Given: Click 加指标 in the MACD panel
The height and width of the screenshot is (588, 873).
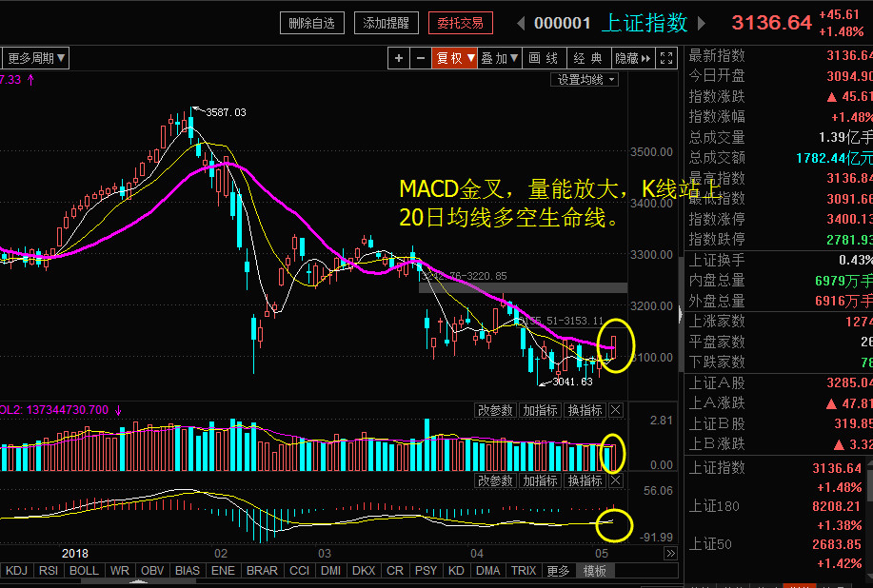Looking at the screenshot, I should [540, 480].
